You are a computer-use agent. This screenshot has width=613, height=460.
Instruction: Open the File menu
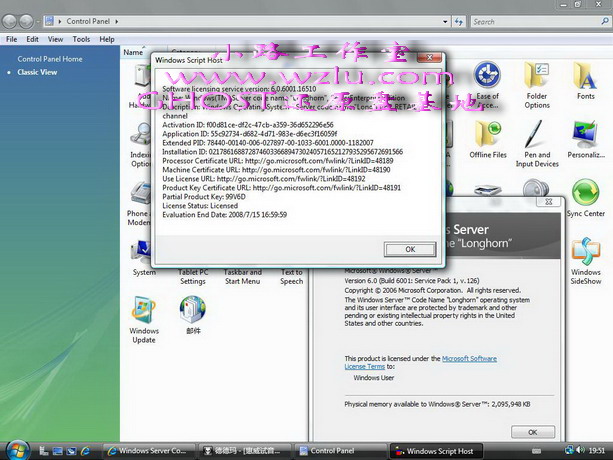[x=11, y=39]
